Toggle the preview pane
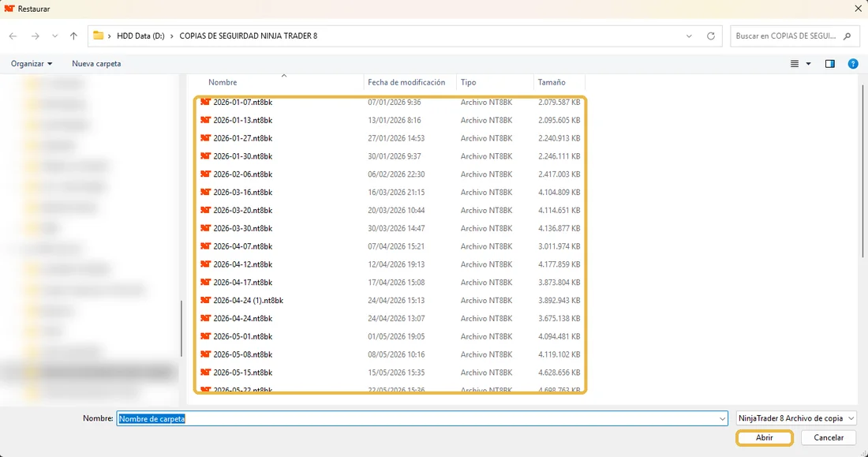 [x=830, y=64]
